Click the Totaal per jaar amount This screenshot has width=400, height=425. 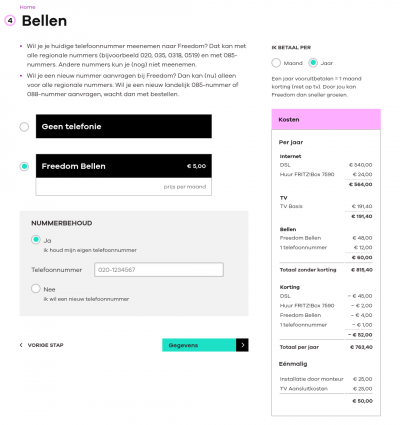click(361, 347)
